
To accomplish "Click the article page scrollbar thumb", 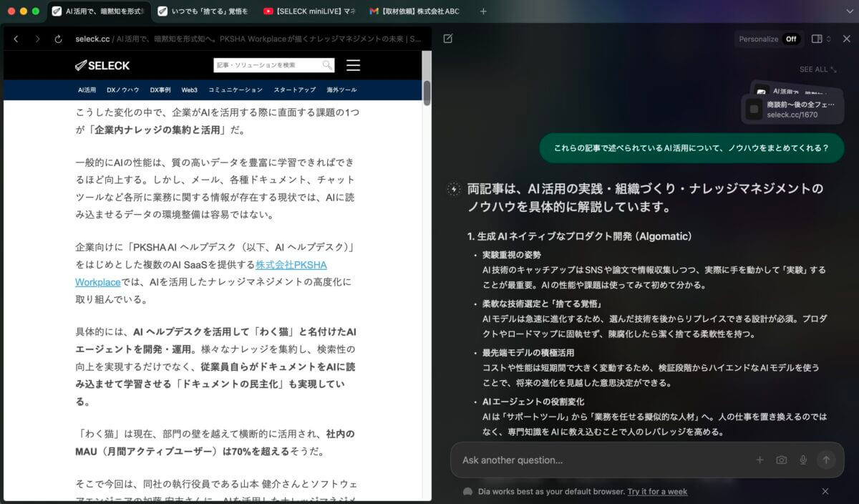I will tap(427, 93).
